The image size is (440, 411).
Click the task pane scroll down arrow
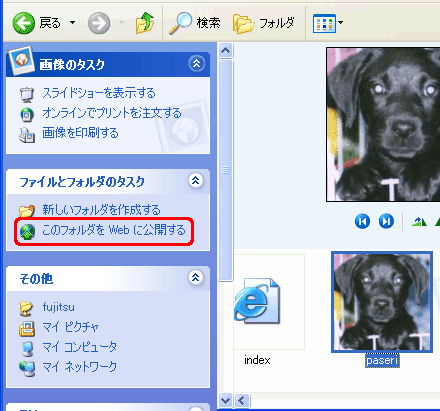(226, 400)
